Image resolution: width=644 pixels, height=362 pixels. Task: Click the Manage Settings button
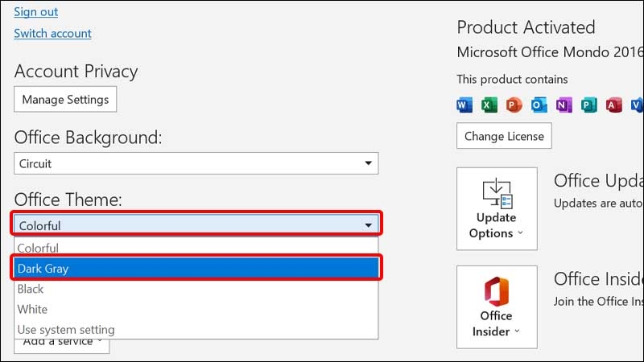pos(65,99)
